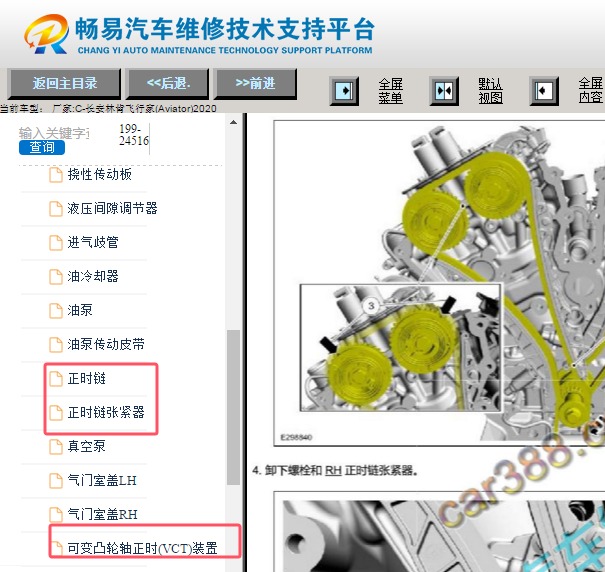Click the 返回主目录 button
Image resolution: width=605 pixels, height=572 pixels.
(x=64, y=84)
